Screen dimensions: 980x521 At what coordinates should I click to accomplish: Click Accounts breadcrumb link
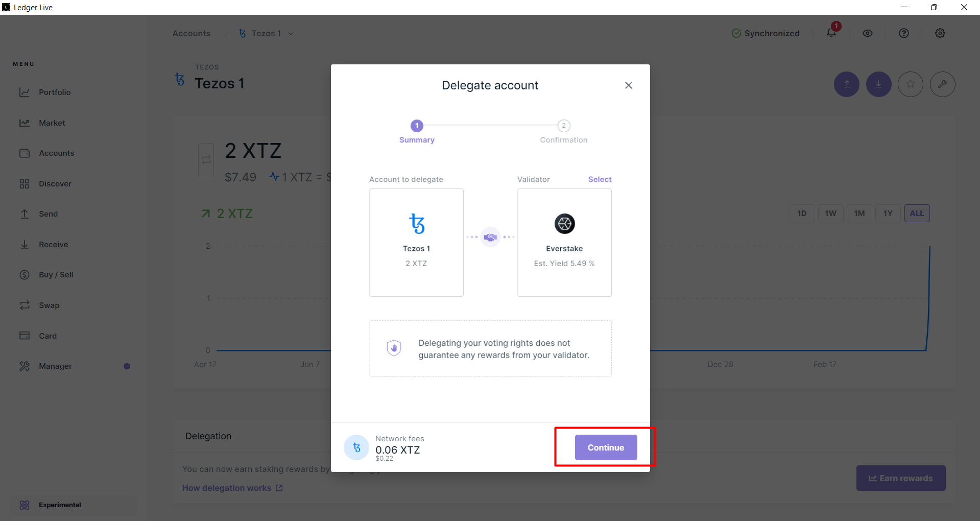coord(192,33)
